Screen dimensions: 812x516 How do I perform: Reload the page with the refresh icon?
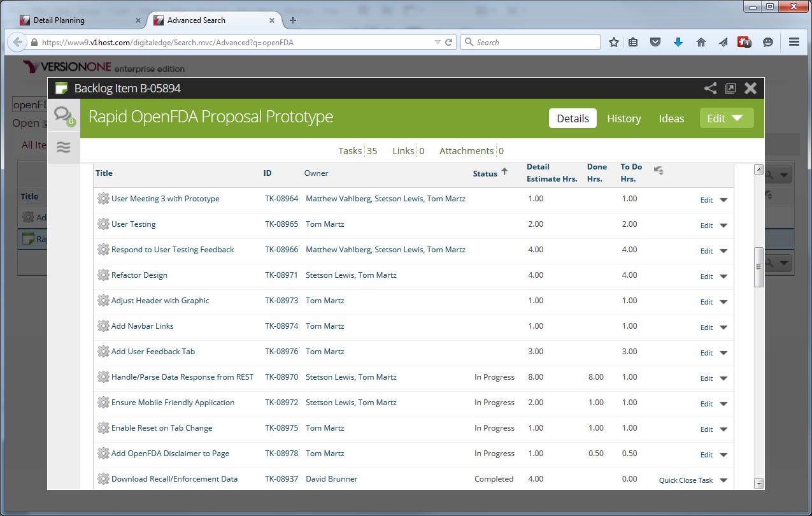point(448,42)
